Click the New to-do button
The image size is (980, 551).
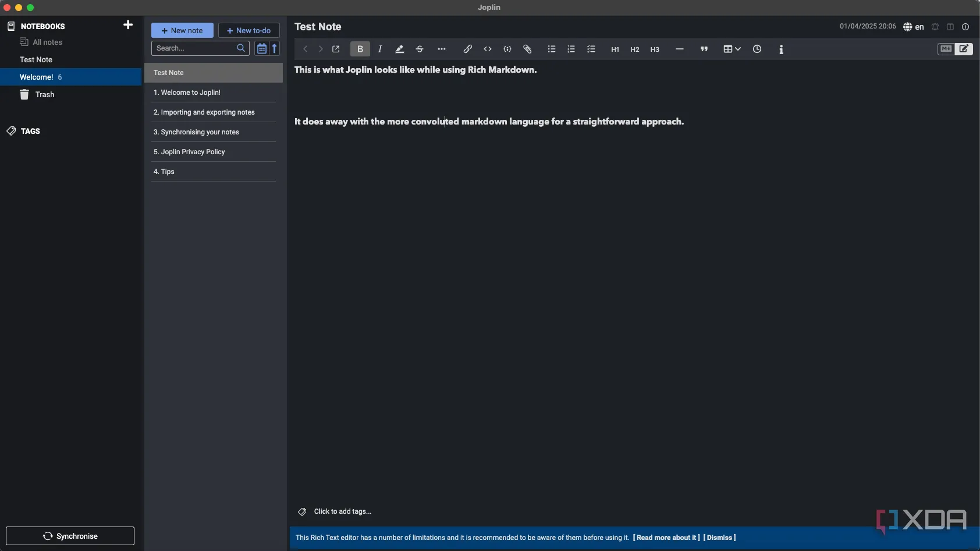249,30
